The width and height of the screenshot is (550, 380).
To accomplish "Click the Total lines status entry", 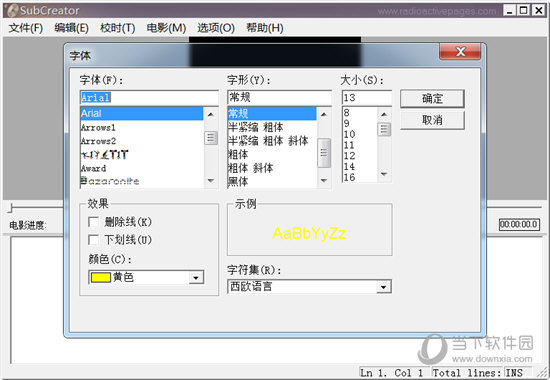I will pos(467,373).
